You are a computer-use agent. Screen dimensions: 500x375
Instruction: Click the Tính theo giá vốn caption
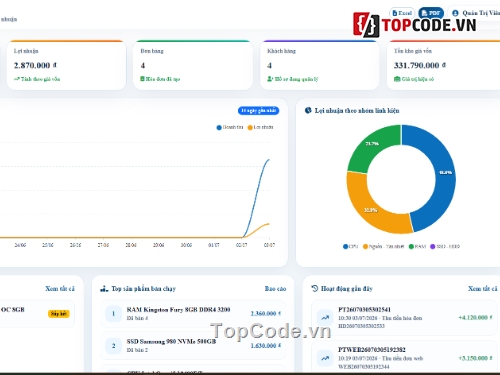coord(40,79)
